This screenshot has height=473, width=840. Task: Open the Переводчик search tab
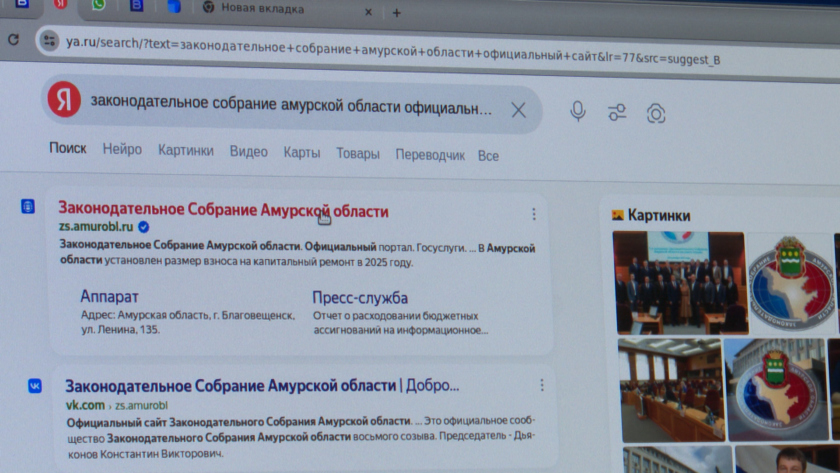click(430, 155)
